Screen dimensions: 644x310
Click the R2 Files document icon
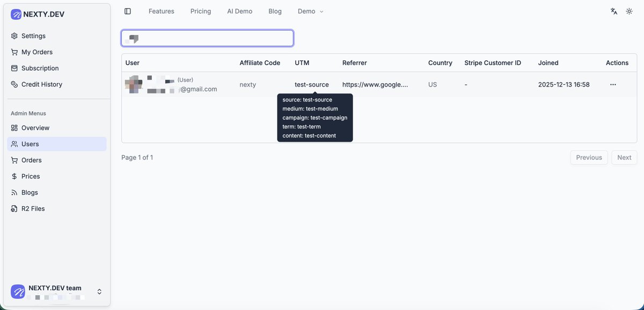13,208
